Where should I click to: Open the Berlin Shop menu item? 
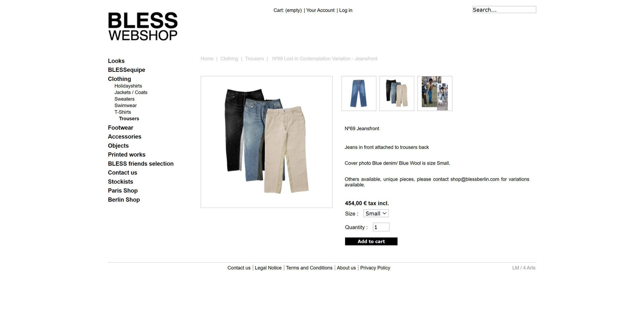click(124, 200)
